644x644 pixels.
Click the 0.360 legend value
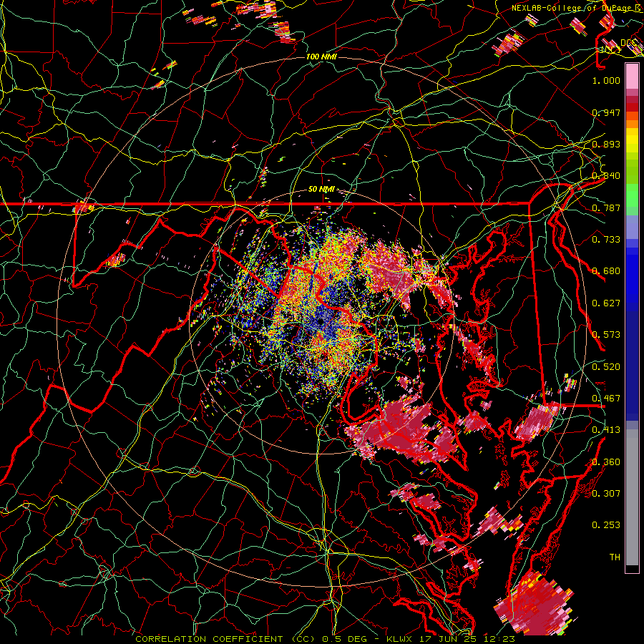point(606,462)
